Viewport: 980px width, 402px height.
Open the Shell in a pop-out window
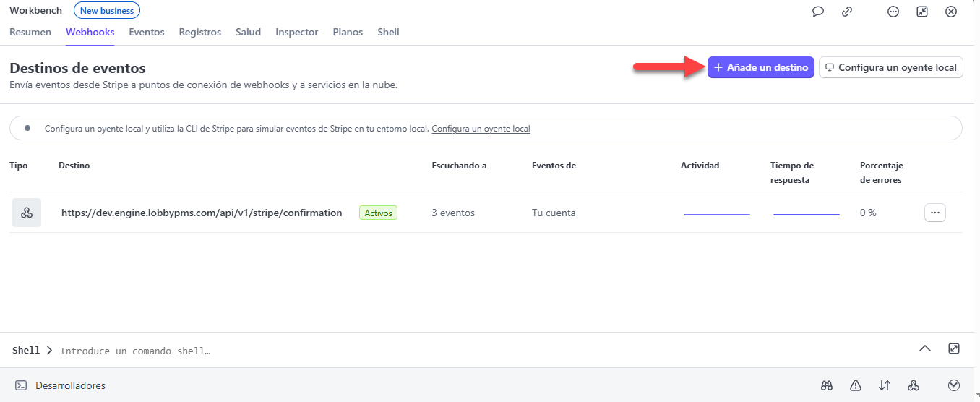click(x=953, y=348)
